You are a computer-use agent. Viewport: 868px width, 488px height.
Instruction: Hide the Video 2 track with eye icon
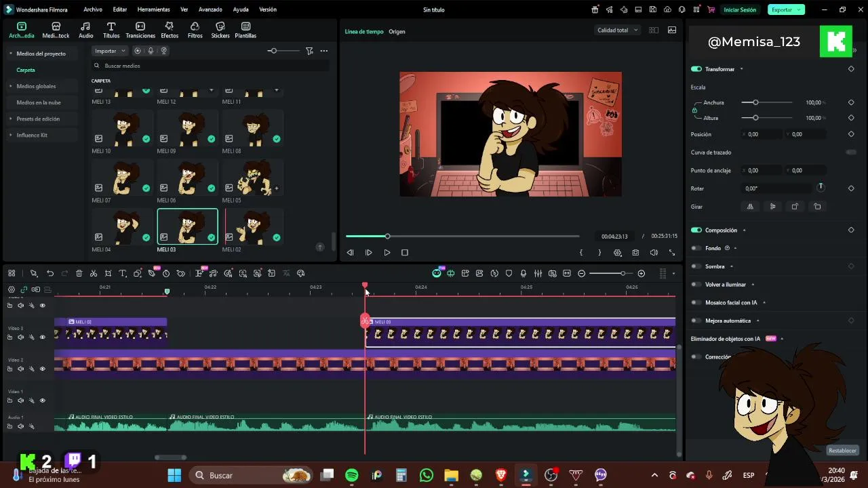click(42, 369)
